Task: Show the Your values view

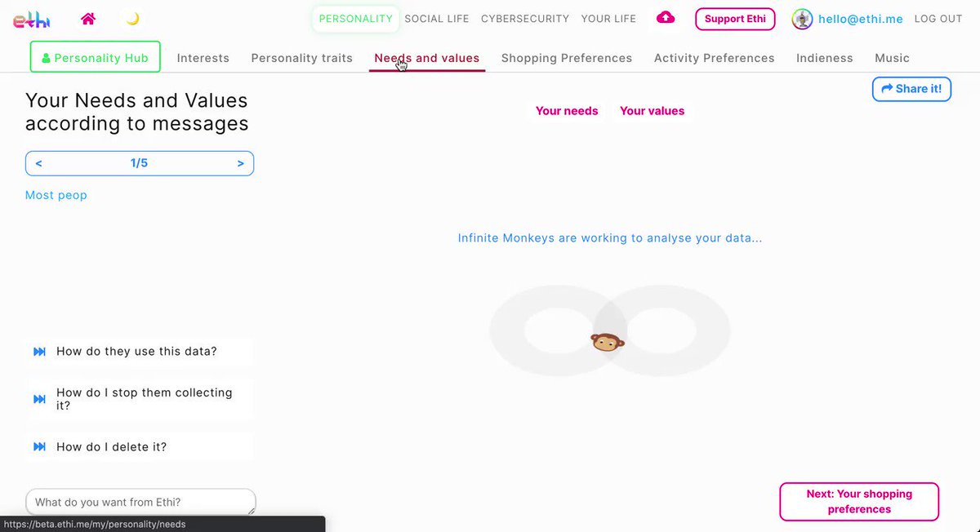Action: (x=653, y=111)
